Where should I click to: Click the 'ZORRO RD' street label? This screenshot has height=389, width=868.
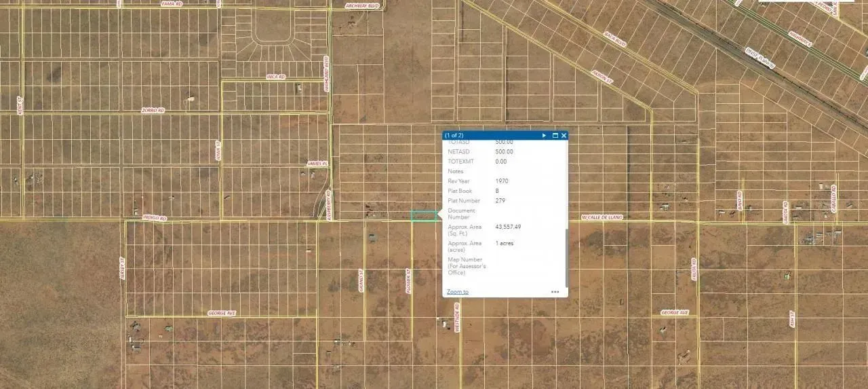153,110
